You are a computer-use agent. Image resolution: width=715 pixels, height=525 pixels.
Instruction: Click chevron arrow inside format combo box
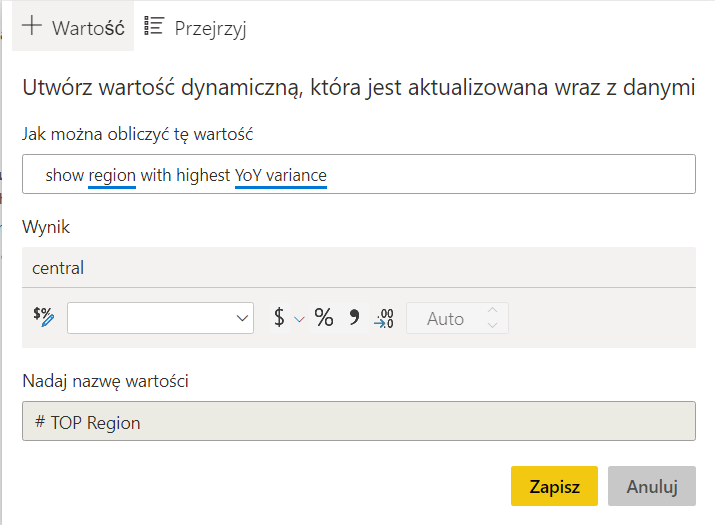coord(242,318)
